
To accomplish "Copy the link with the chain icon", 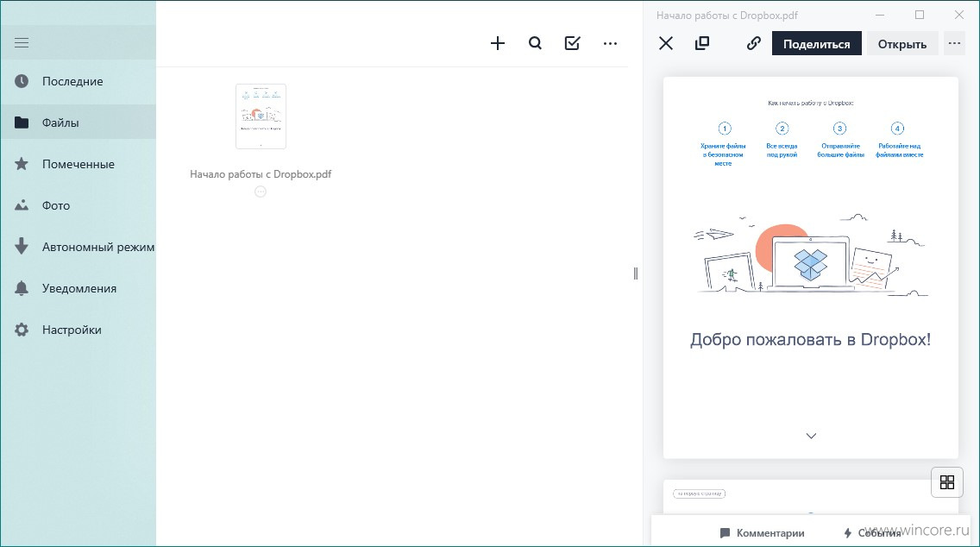I will [x=754, y=43].
